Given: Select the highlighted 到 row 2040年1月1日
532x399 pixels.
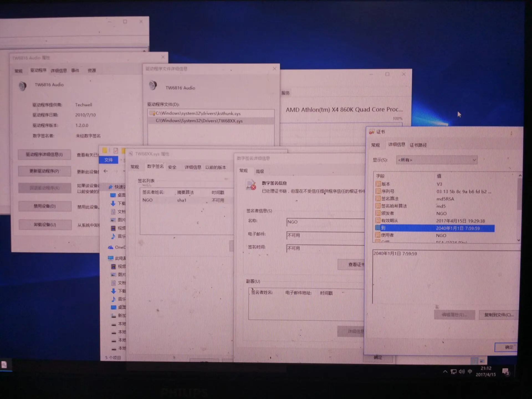Looking at the screenshot, I should pos(434,228).
